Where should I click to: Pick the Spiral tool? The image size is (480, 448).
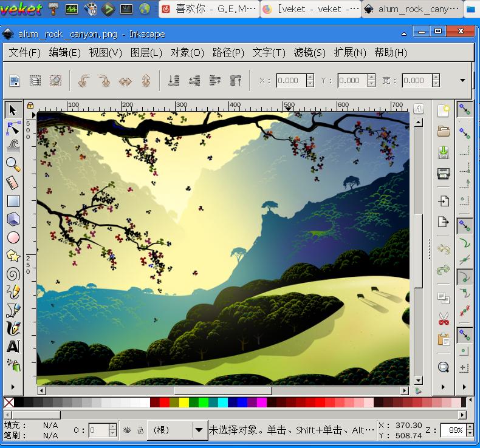tap(13, 274)
